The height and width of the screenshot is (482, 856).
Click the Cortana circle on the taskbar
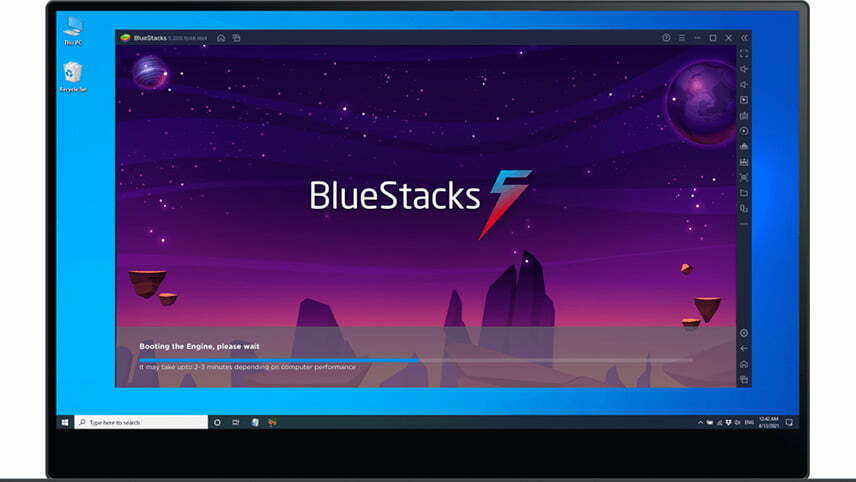217,423
